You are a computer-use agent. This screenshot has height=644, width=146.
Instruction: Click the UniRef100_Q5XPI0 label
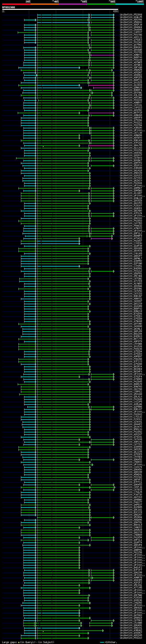(131, 165)
